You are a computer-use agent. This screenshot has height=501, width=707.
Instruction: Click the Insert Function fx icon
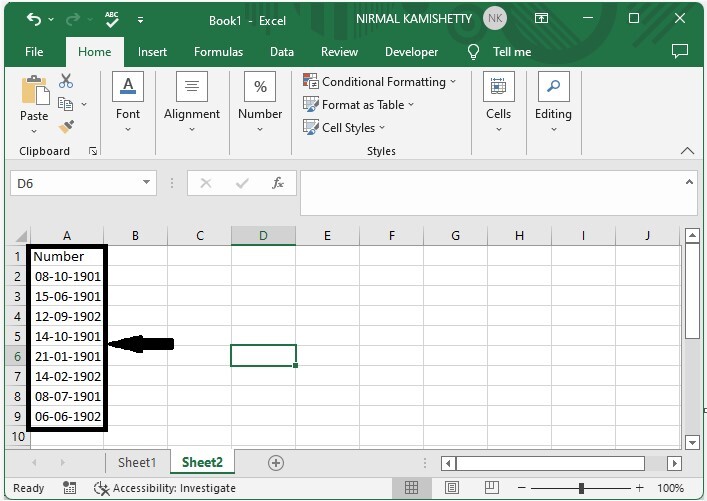point(278,183)
